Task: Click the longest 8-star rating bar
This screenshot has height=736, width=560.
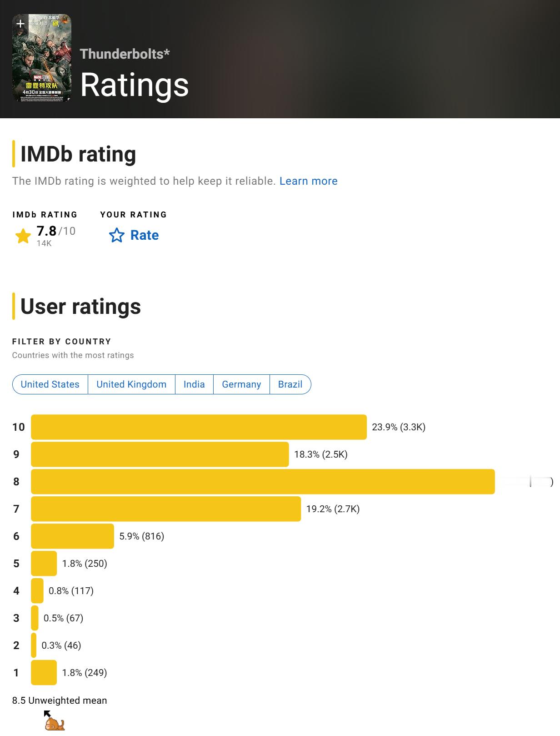Action: (x=263, y=482)
